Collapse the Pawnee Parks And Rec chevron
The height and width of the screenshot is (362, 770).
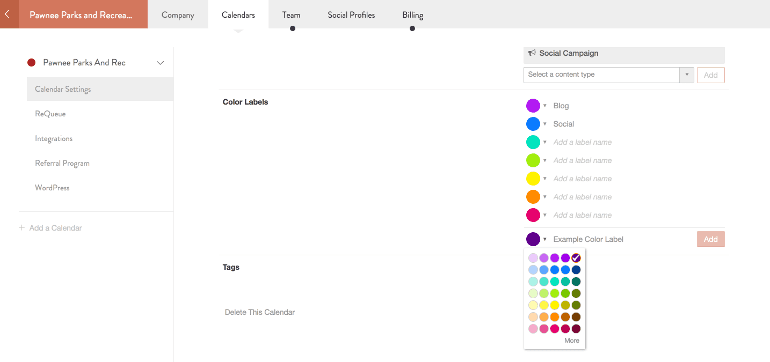tap(160, 63)
